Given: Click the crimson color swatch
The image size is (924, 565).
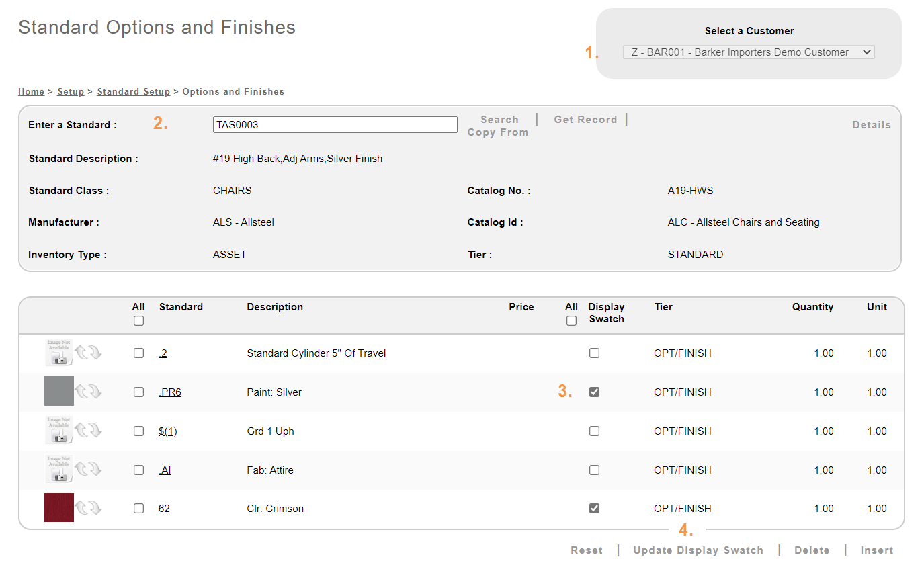Looking at the screenshot, I should [x=58, y=508].
